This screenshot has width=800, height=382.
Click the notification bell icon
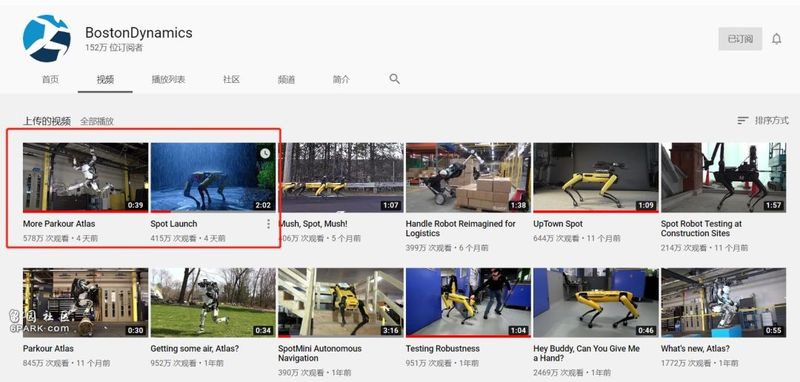click(x=777, y=39)
